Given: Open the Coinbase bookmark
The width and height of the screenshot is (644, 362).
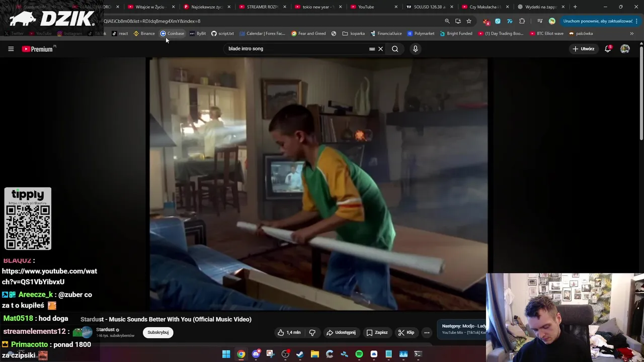Looking at the screenshot, I should click(x=172, y=34).
